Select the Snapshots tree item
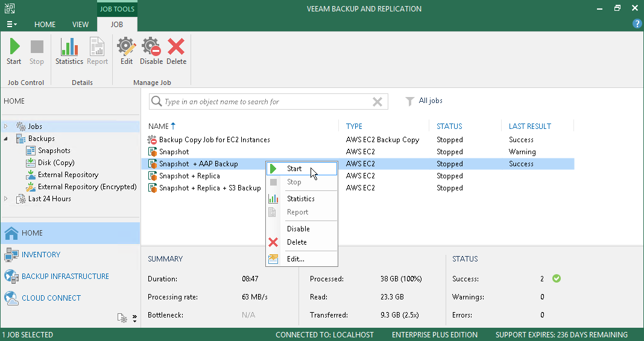The height and width of the screenshot is (341, 644). [54, 151]
